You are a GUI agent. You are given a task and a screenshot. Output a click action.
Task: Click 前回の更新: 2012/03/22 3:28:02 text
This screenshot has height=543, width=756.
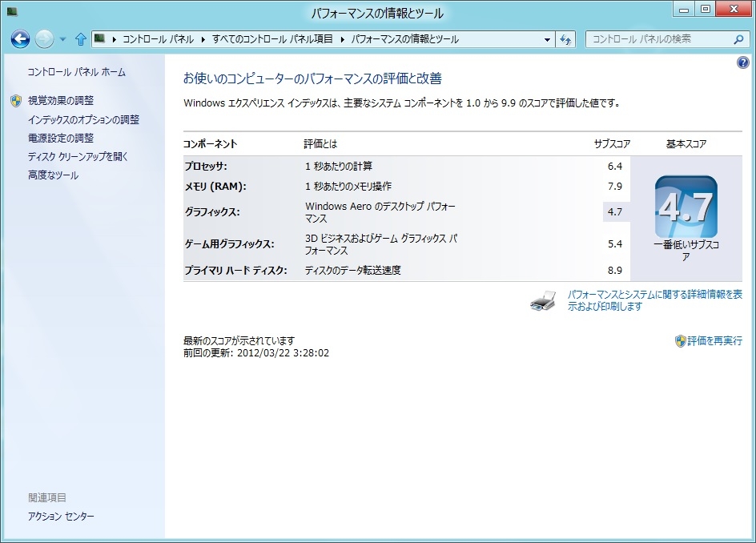click(256, 353)
